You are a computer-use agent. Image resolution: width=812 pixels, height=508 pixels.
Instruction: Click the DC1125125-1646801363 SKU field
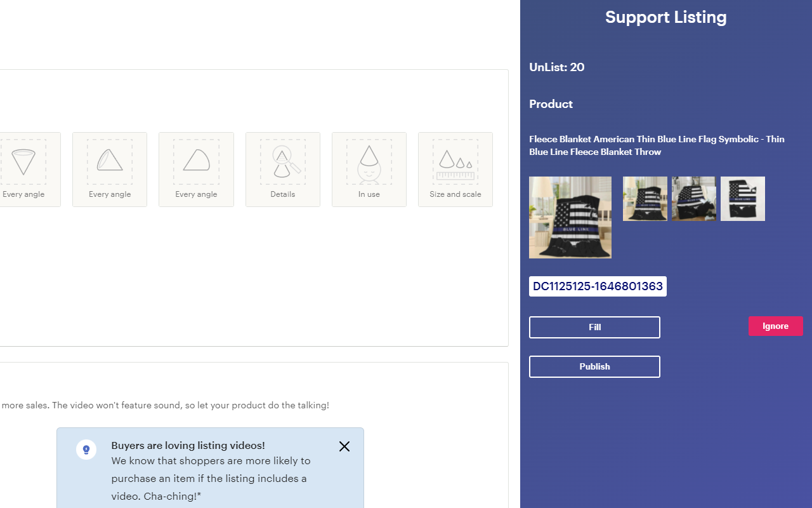[x=598, y=286]
